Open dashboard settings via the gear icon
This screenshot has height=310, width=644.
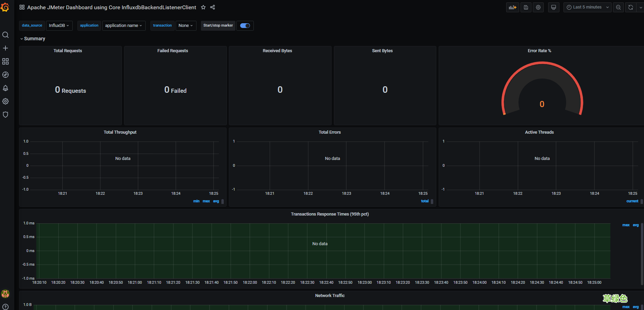538,7
